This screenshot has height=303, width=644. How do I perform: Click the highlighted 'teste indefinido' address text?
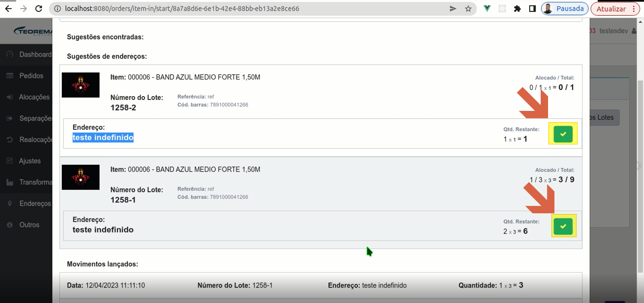tap(103, 137)
